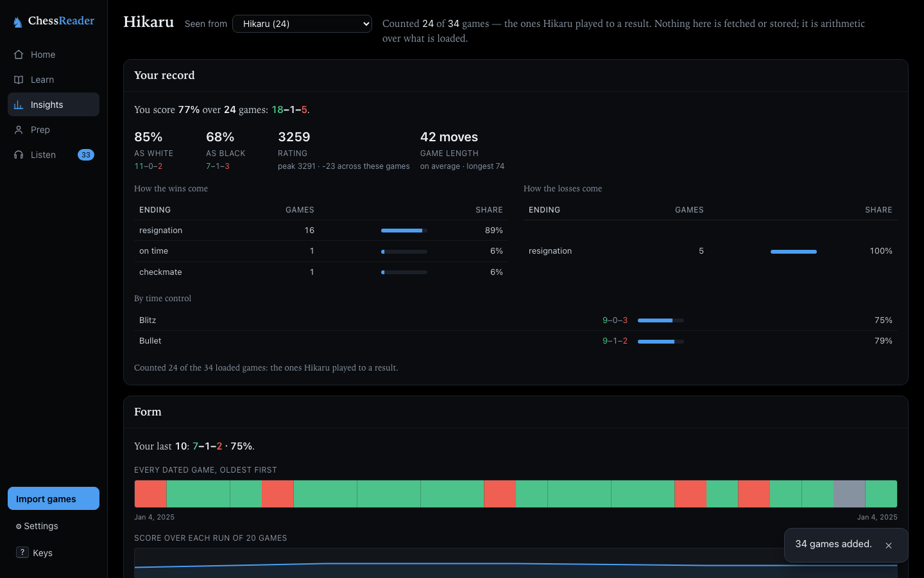924x578 pixels.
Task: Open Settings via the gear icon
Action: (x=19, y=527)
